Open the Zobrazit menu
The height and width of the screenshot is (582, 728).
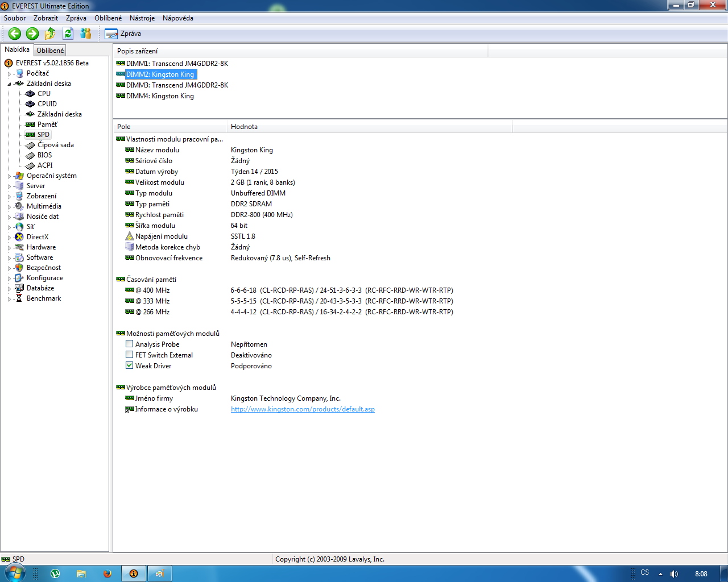[x=45, y=18]
